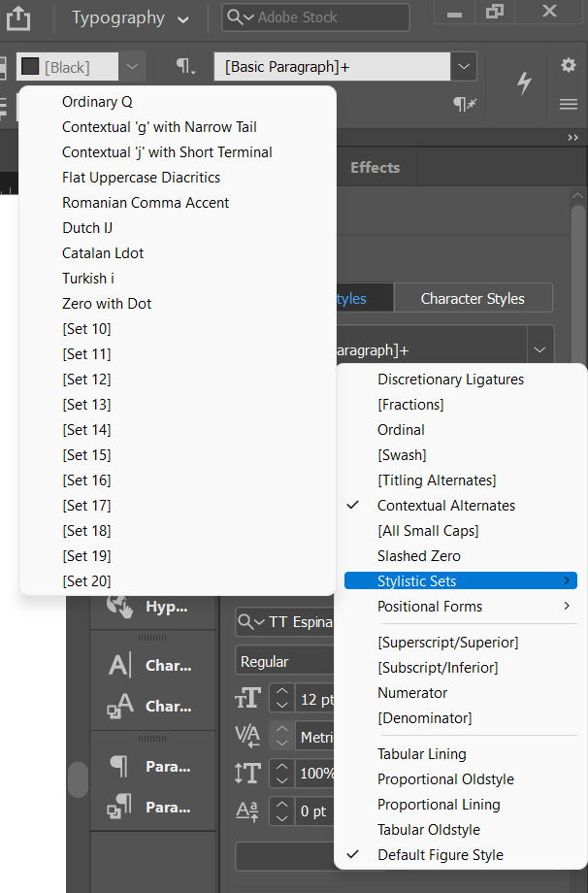Open the Paragraph Styles panel icon

pyautogui.click(x=152, y=807)
